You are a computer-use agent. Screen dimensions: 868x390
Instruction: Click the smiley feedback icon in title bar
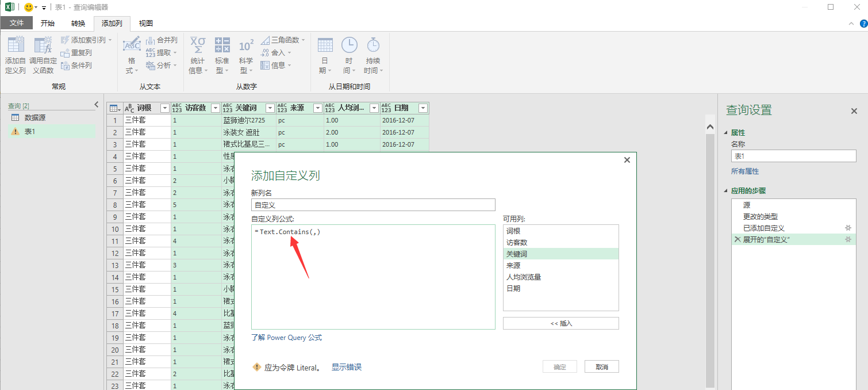pos(29,7)
